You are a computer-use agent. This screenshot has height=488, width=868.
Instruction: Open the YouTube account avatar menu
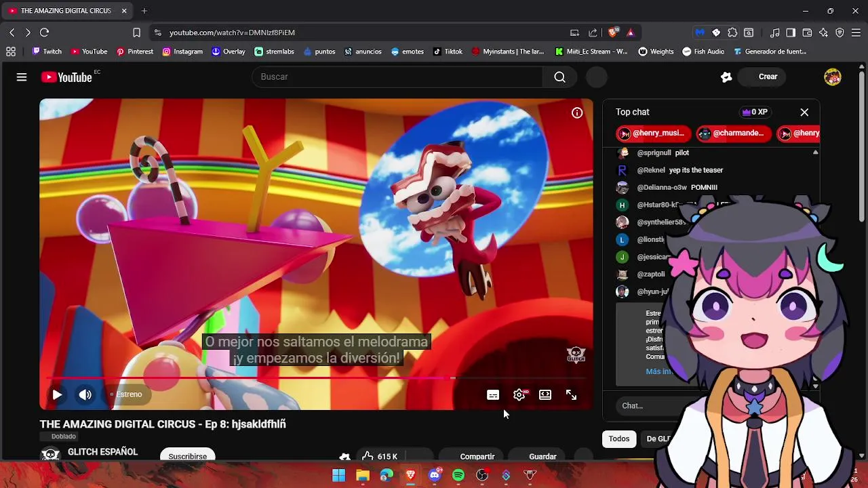tap(833, 77)
